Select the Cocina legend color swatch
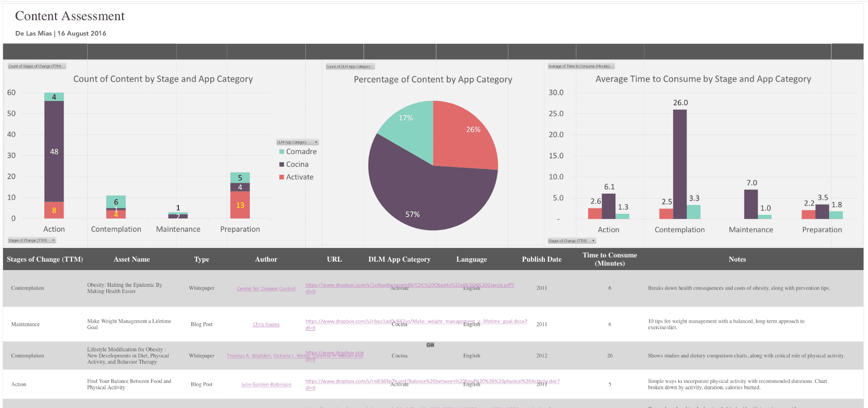This screenshot has height=408, width=868. (282, 165)
